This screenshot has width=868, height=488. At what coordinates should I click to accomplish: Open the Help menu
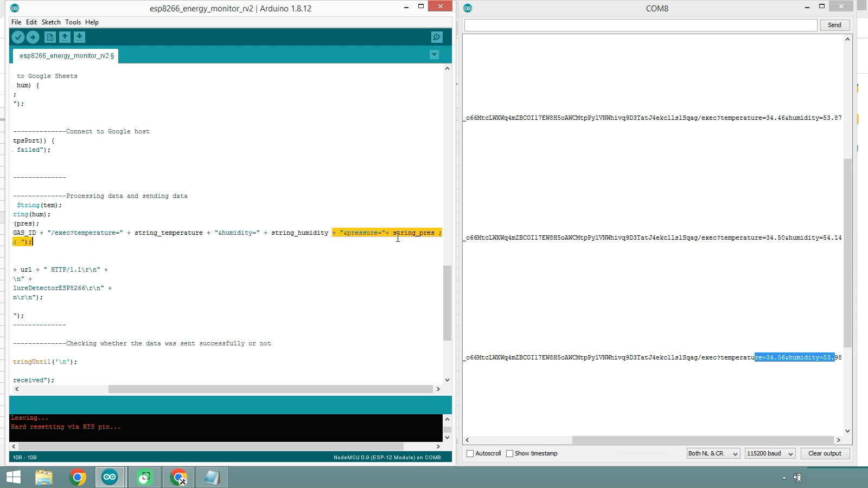92,22
